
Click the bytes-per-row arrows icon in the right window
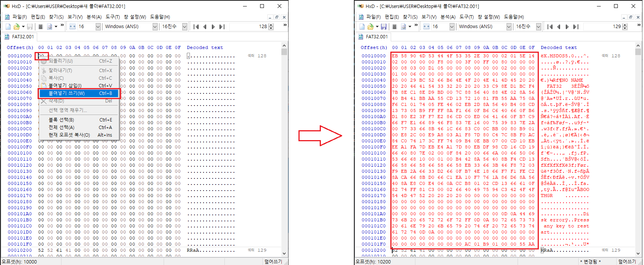(426, 27)
